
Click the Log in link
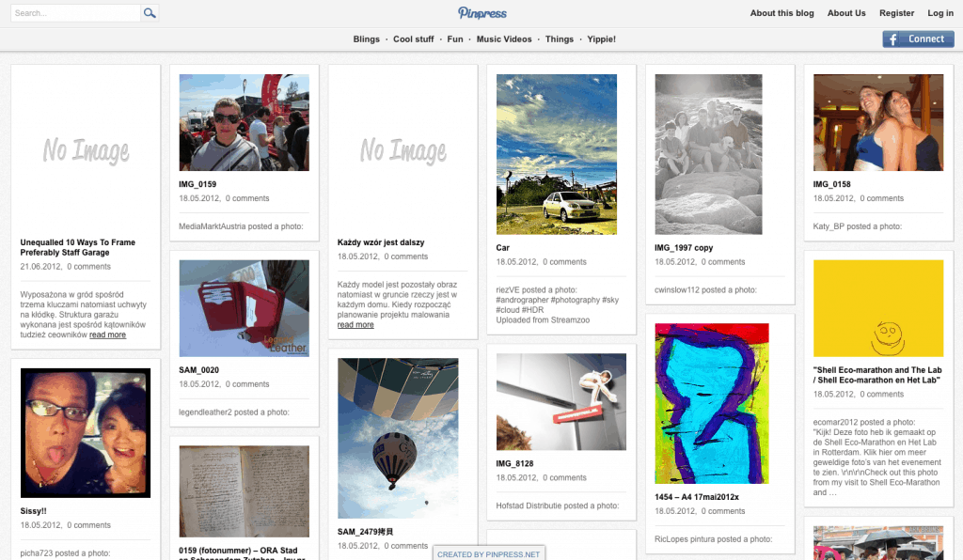point(940,12)
